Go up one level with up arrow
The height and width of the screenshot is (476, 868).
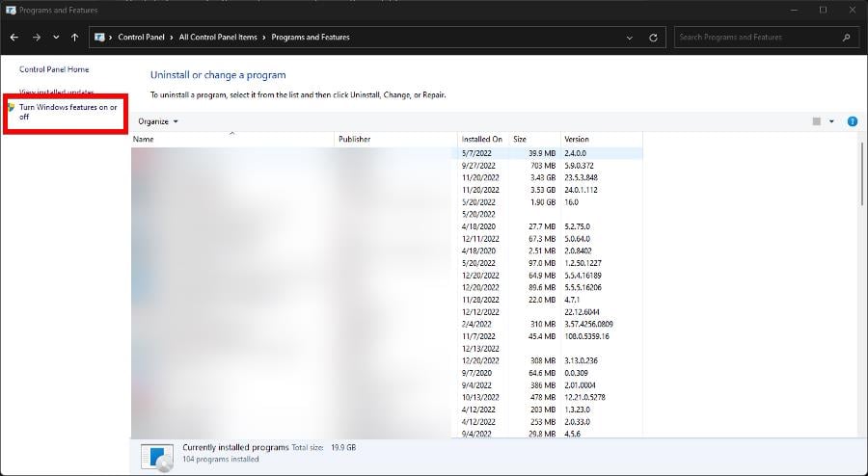(74, 37)
